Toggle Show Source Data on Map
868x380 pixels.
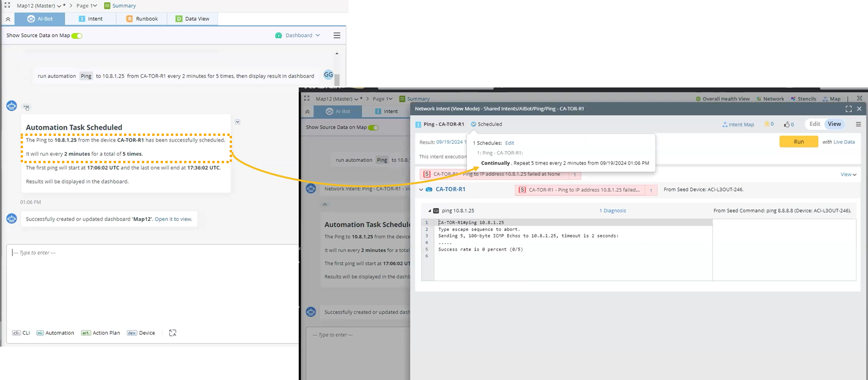(77, 36)
